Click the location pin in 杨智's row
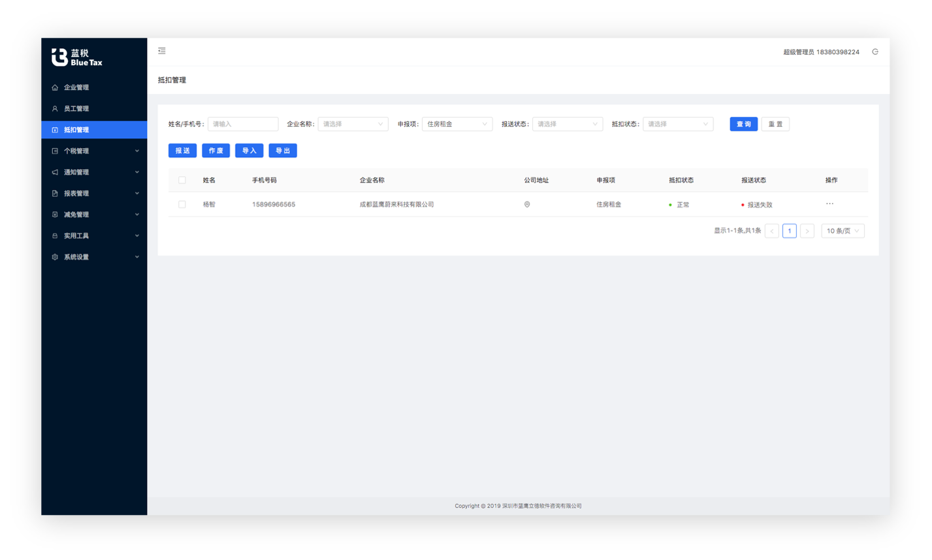932x560 pixels. click(527, 205)
